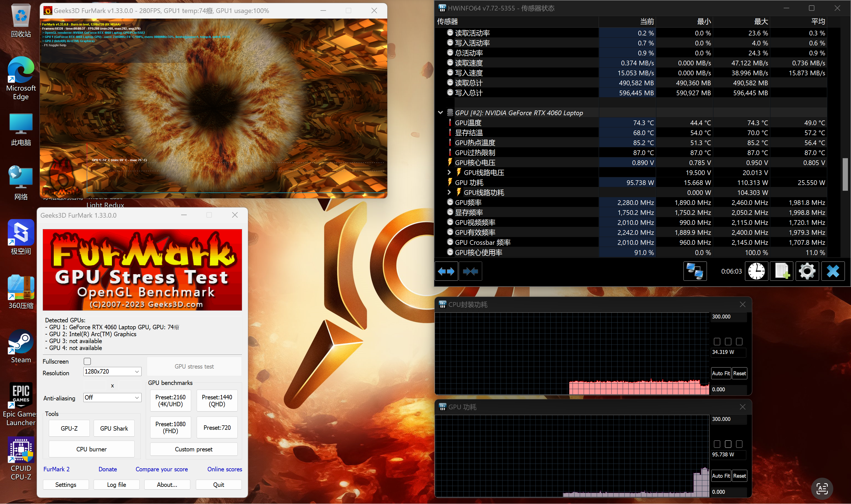Click lightning icon in GPU核心电压 row
Screen dimensions: 851x504
[x=450, y=162]
